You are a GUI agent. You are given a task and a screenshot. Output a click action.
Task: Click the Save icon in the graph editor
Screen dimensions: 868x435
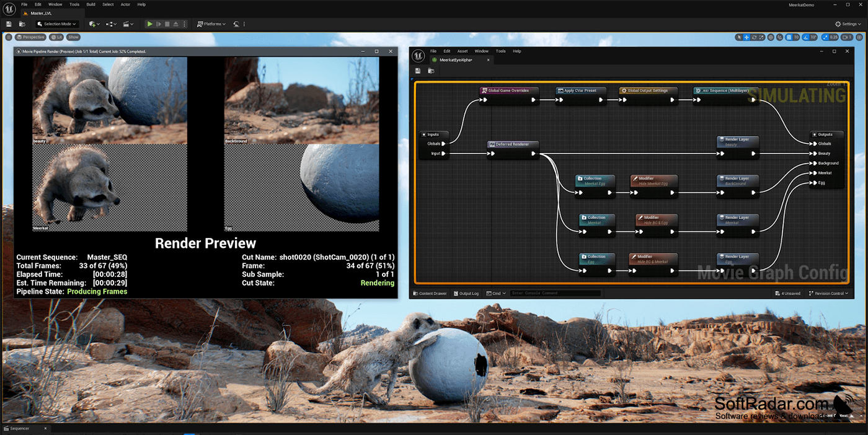pos(418,71)
